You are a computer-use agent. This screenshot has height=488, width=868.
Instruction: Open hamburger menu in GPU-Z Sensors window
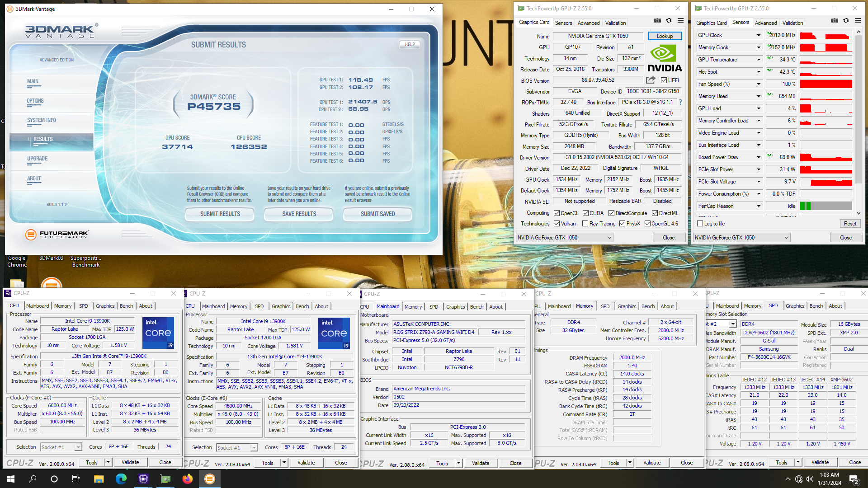pos(858,20)
